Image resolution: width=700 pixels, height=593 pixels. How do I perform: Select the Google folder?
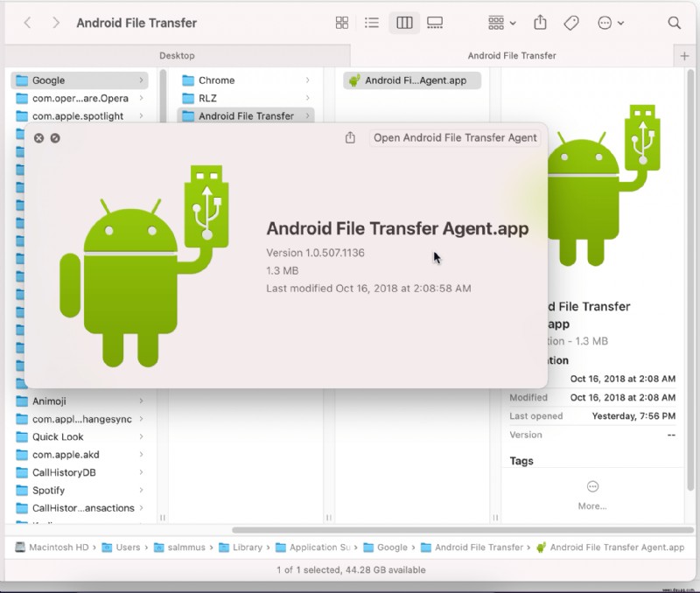point(80,80)
